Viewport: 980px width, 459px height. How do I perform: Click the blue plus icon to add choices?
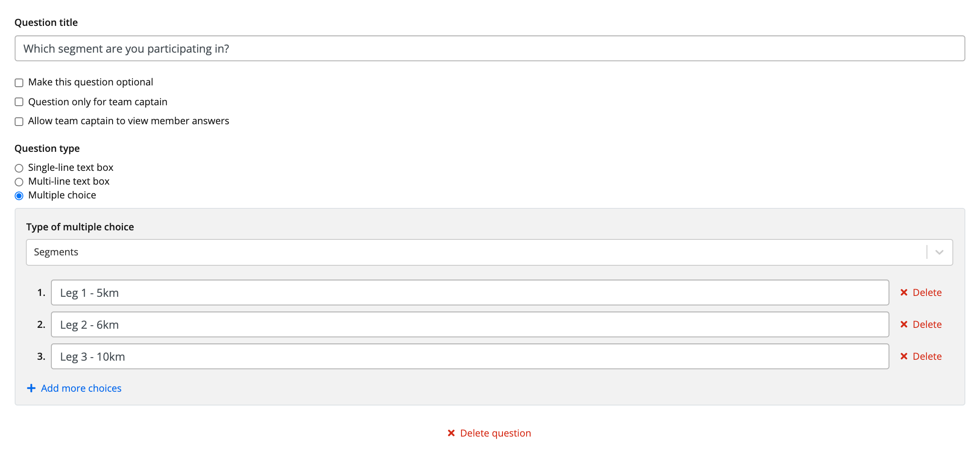pos(31,388)
